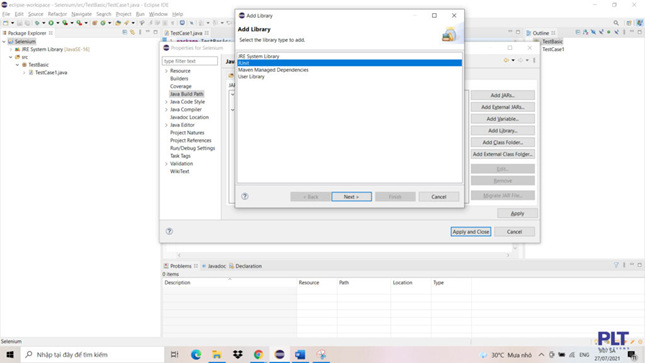The image size is (645, 363).
Task: Open the help icon in Add Library dialog
Action: 245,196
